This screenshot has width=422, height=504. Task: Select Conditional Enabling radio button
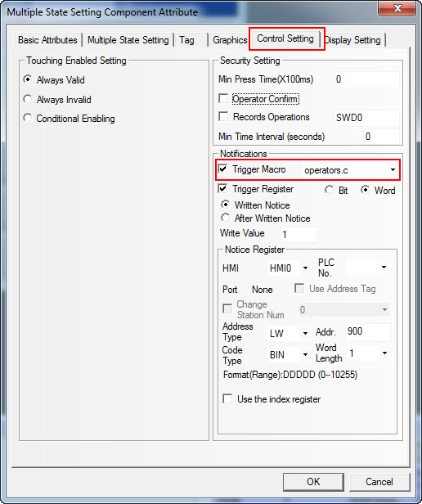coord(28,118)
